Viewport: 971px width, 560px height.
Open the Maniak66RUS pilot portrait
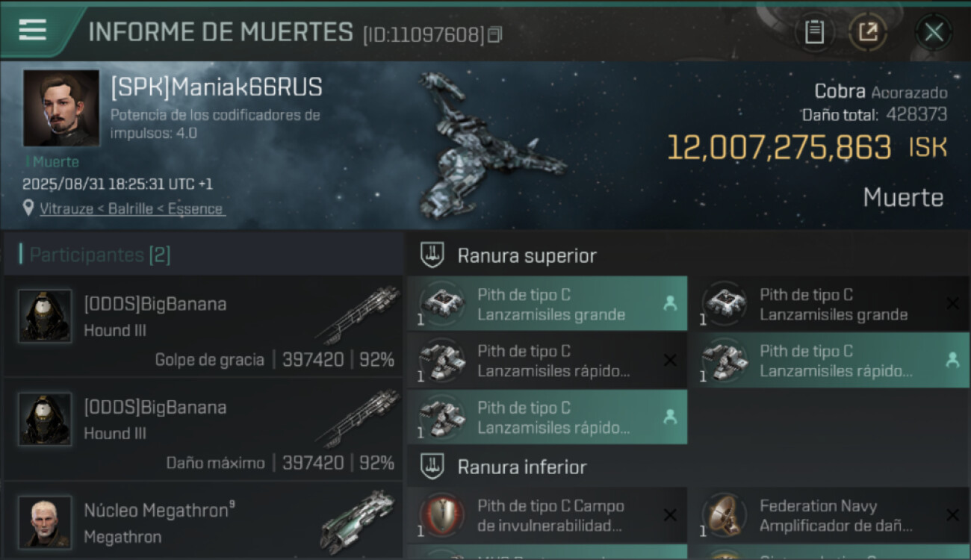pyautogui.click(x=61, y=108)
